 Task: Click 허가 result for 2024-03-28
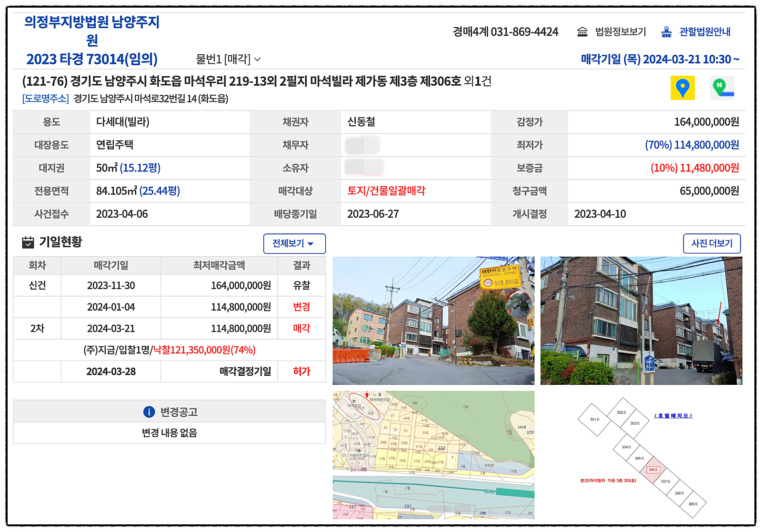pos(301,371)
